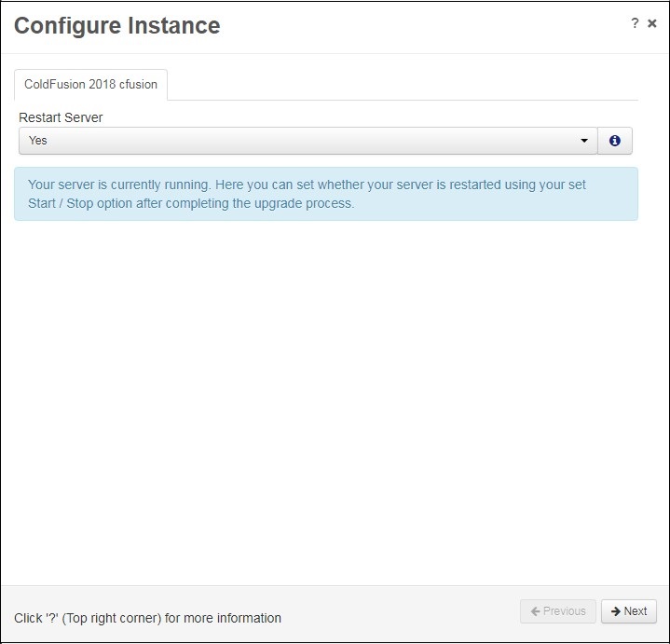Close the Configure Instance dialog

pos(651,23)
